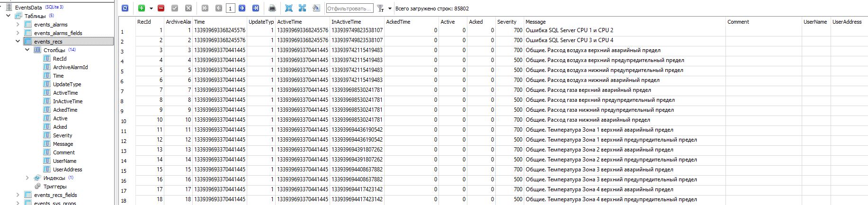Viewport: 868px width, 205px height.
Task: Delete selected row with red minus
Action: click(161, 8)
